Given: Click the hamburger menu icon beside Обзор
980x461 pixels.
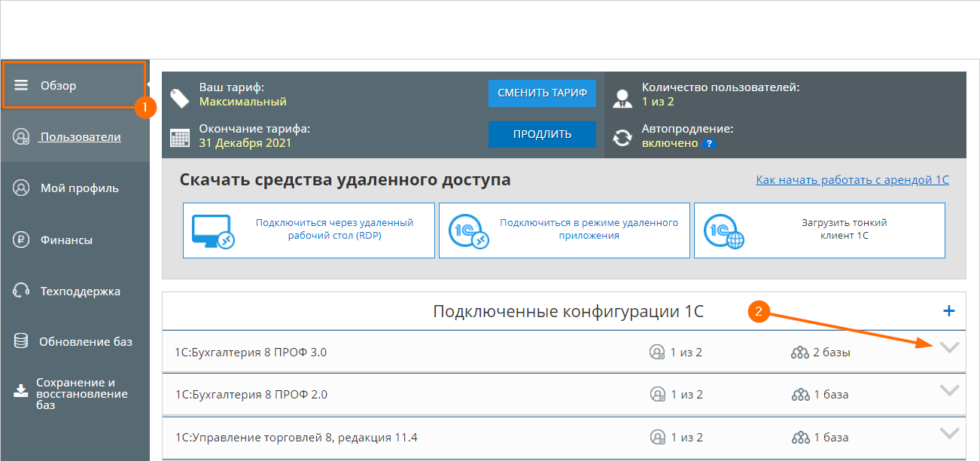Looking at the screenshot, I should (23, 84).
